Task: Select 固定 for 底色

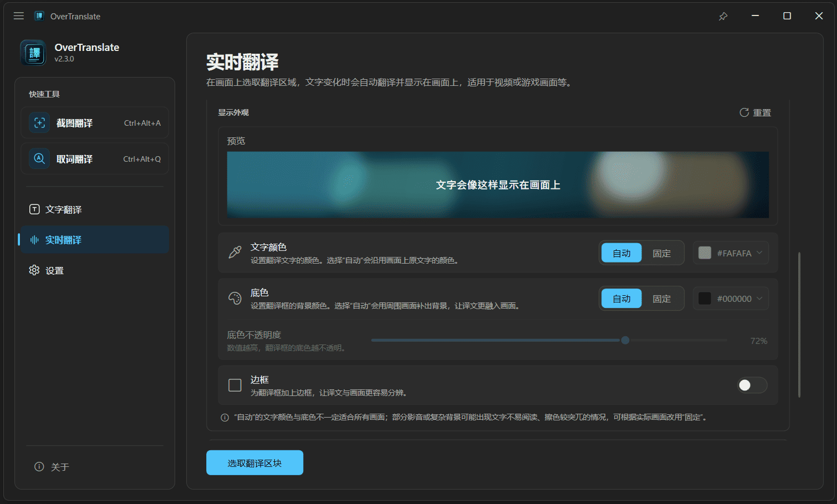Action: [662, 299]
